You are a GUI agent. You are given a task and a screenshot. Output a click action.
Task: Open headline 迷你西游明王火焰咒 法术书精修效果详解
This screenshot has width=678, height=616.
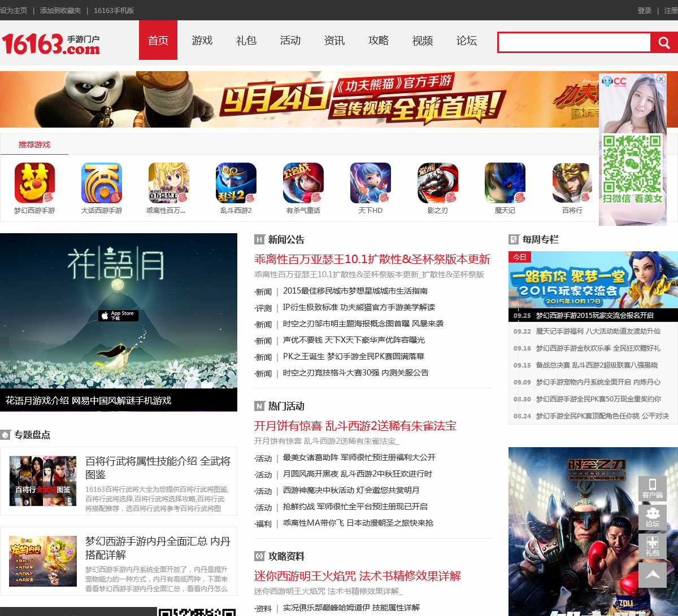pyautogui.click(x=358, y=576)
